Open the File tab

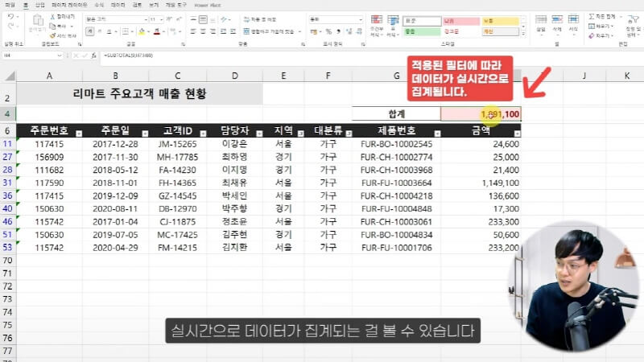point(10,5)
